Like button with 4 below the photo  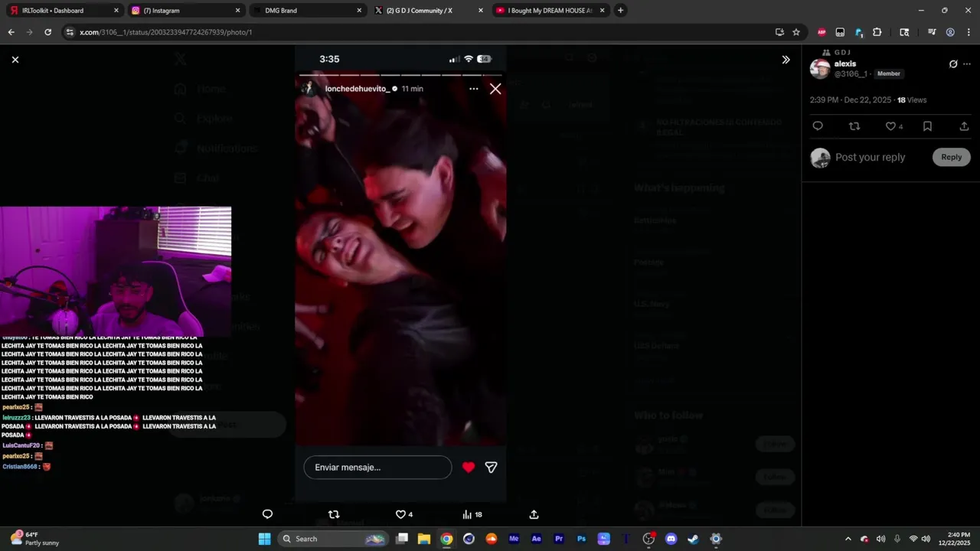coord(404,514)
